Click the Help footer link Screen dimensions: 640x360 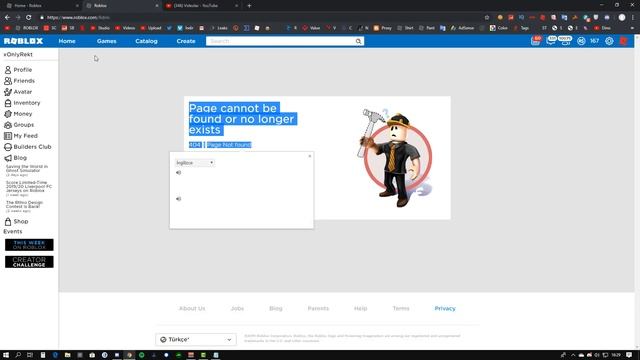click(360, 309)
